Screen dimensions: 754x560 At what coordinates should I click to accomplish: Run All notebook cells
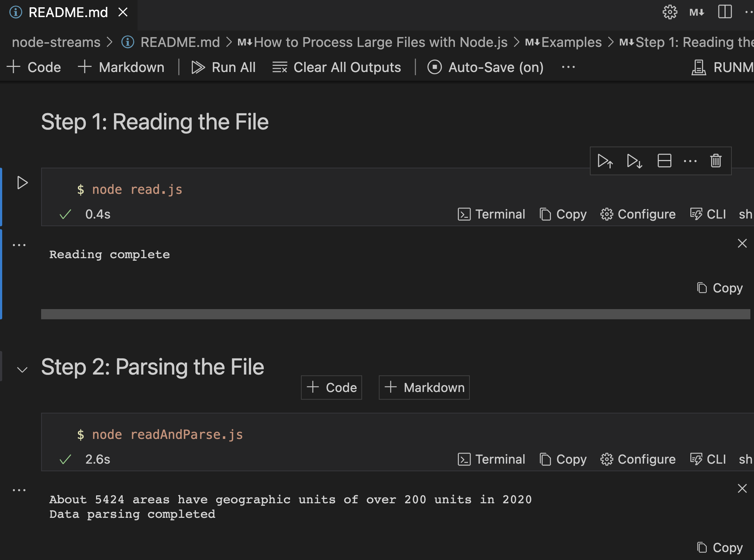[223, 67]
